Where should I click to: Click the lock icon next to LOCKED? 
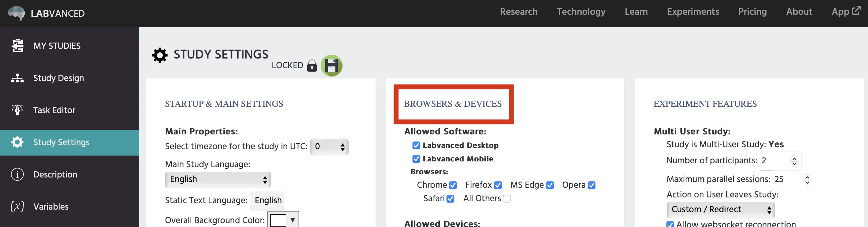click(312, 66)
